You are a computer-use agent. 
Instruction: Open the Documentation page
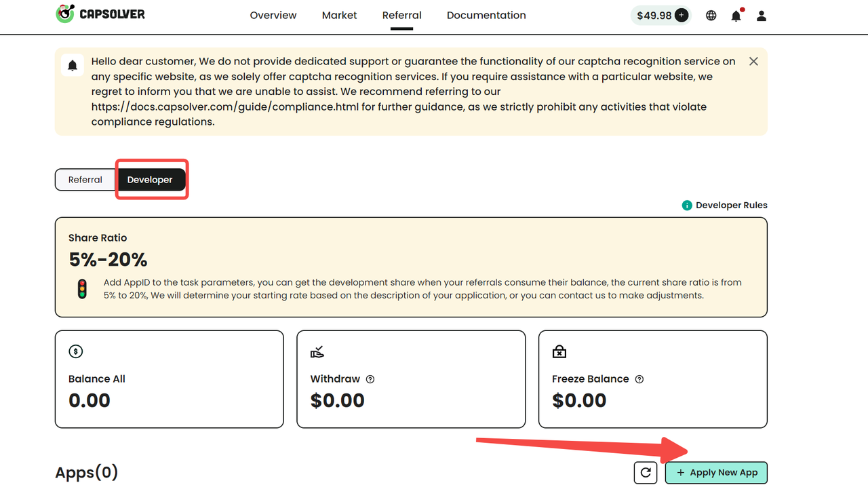pos(486,15)
